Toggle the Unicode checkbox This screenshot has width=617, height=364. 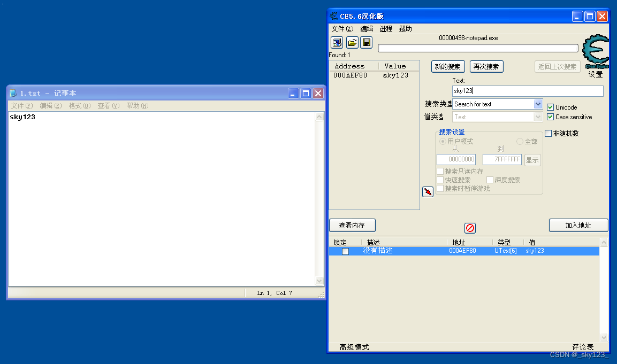(x=551, y=107)
